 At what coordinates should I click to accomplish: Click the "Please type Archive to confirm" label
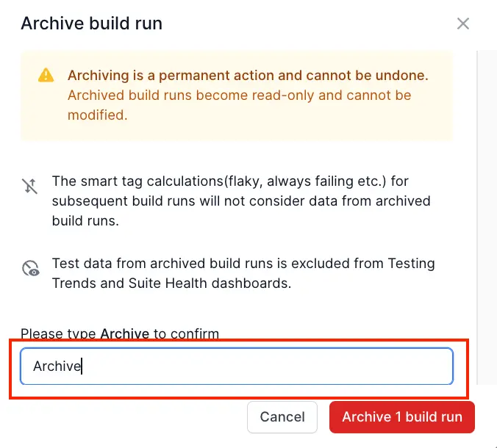point(120,334)
